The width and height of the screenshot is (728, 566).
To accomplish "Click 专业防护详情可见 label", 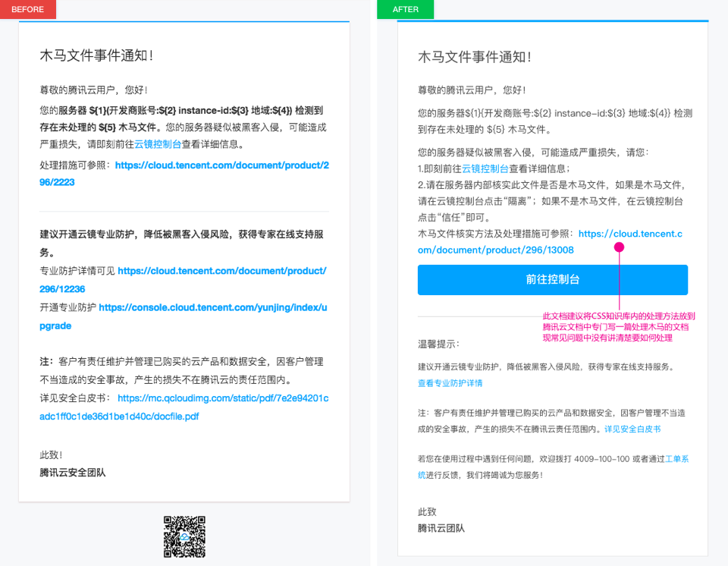I will (x=77, y=271).
